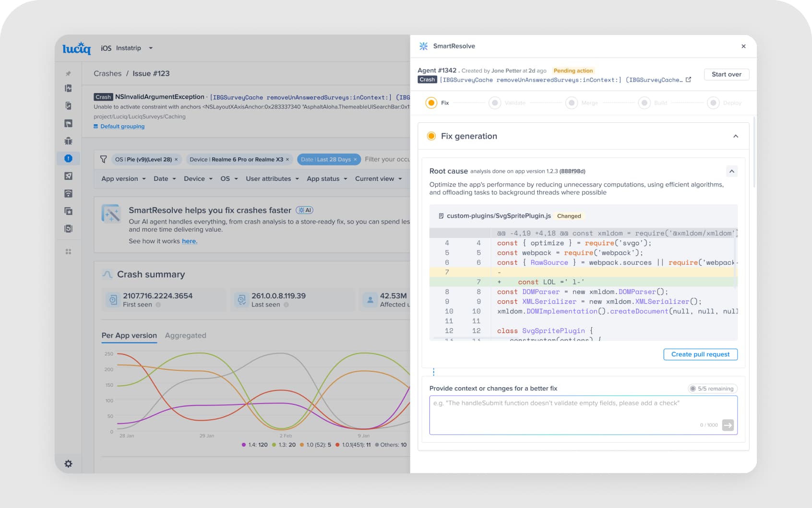Viewport: 812px width, 508px height.
Task: Click Create pull request button
Action: [x=700, y=354]
